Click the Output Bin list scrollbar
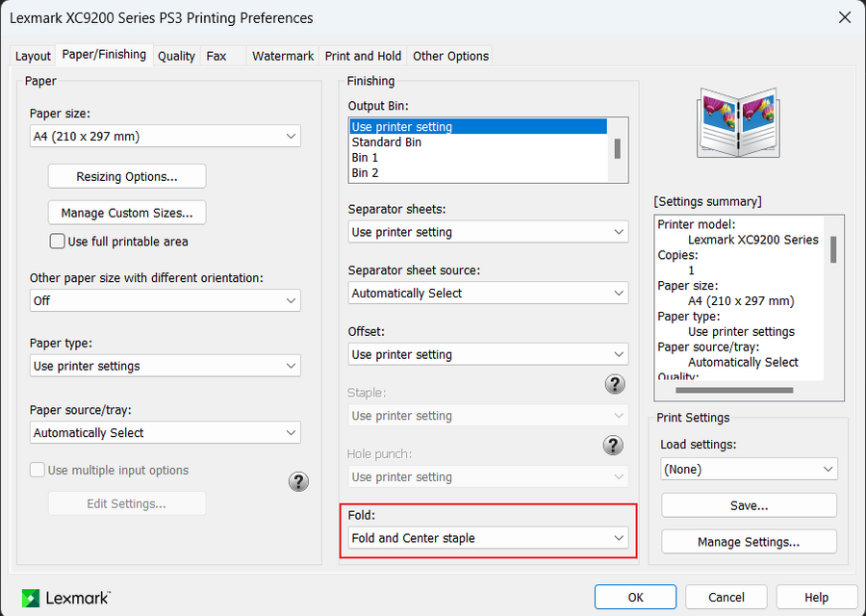The image size is (866, 616). click(x=617, y=149)
